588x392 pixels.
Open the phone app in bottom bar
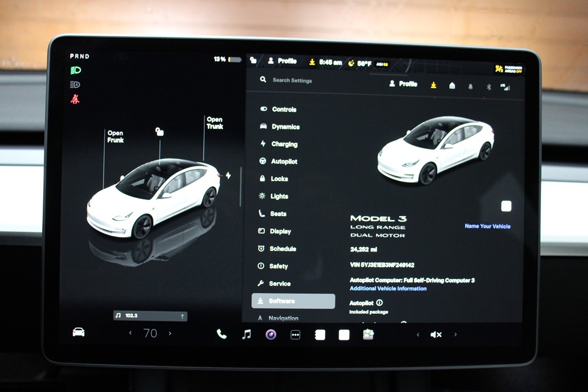pyautogui.click(x=221, y=334)
